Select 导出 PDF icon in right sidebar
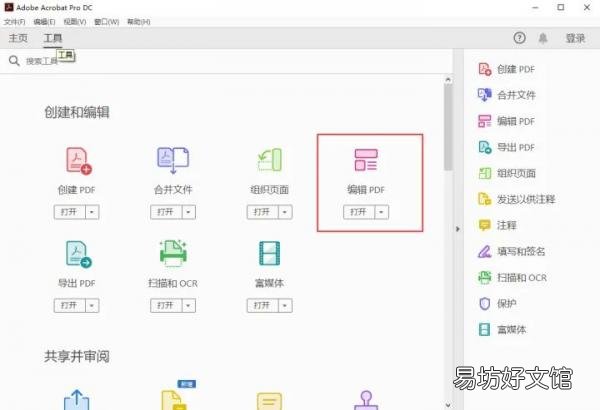 pyautogui.click(x=485, y=147)
